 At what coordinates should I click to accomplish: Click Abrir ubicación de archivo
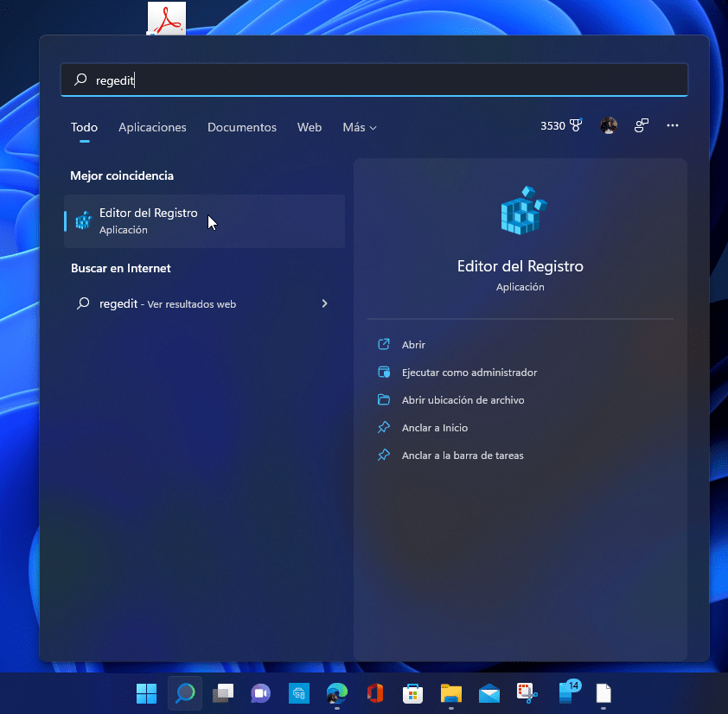click(463, 400)
